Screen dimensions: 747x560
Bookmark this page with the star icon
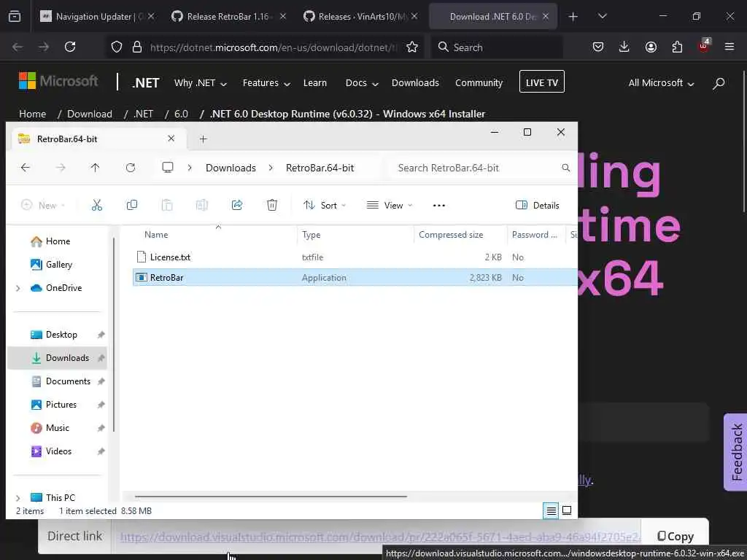pos(412,47)
